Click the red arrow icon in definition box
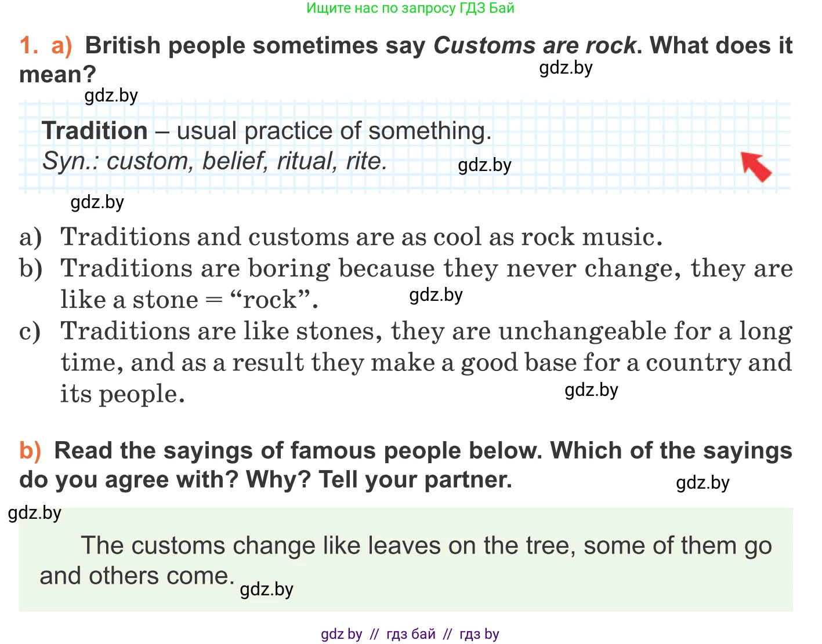The height and width of the screenshot is (644, 822). [756, 166]
